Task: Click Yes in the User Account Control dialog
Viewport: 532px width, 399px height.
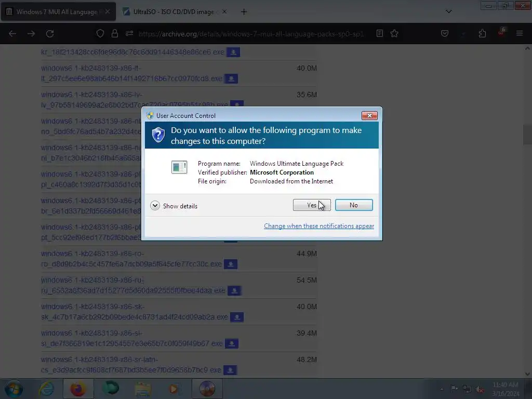Action: [x=312, y=205]
